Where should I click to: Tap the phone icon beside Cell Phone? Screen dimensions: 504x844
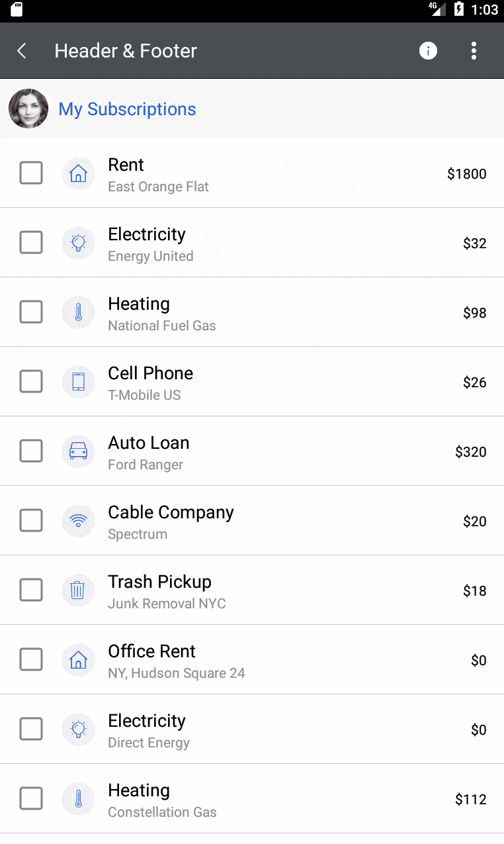[78, 382]
